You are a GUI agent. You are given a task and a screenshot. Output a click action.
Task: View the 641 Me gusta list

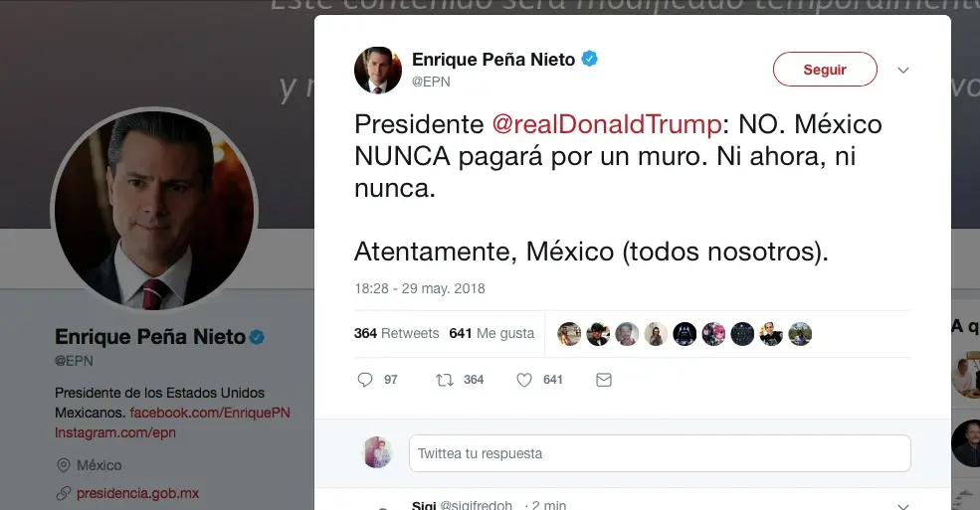491,334
